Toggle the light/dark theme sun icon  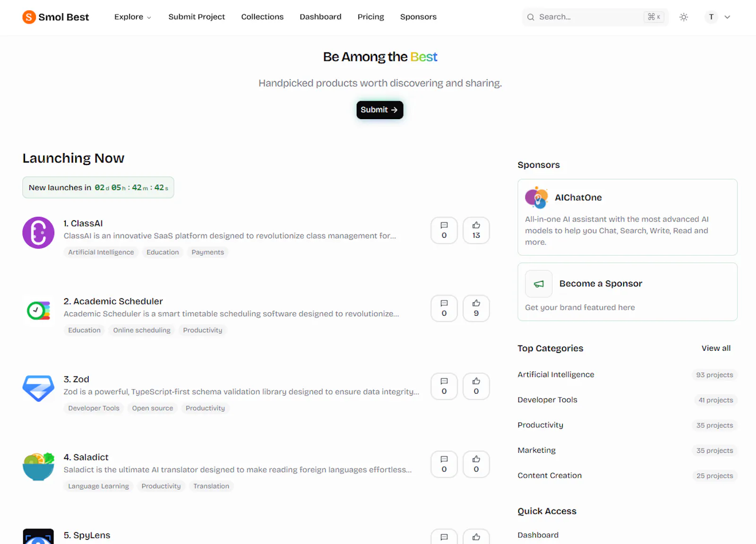click(x=683, y=17)
